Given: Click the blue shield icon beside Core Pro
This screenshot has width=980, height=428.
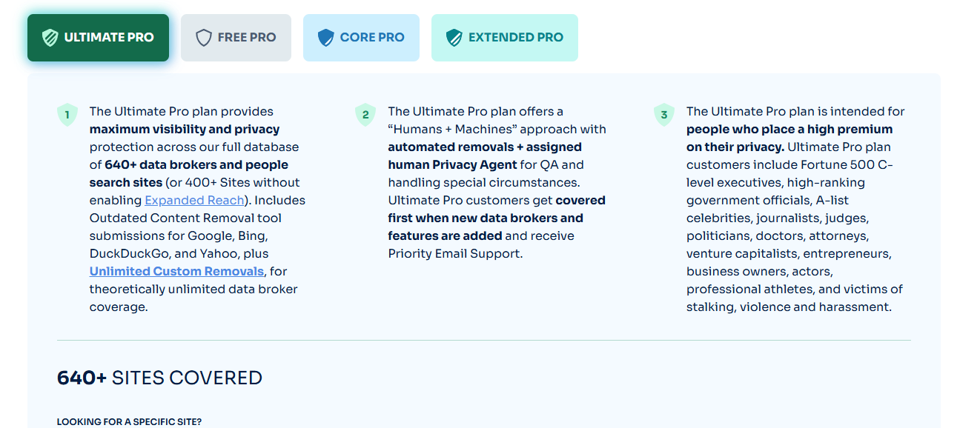Looking at the screenshot, I should [326, 38].
